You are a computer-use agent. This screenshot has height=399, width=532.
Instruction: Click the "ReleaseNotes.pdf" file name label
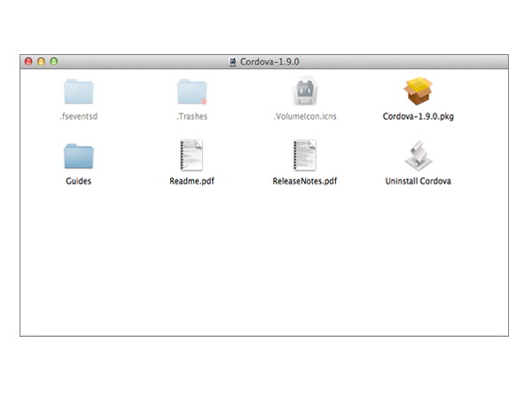tap(305, 181)
